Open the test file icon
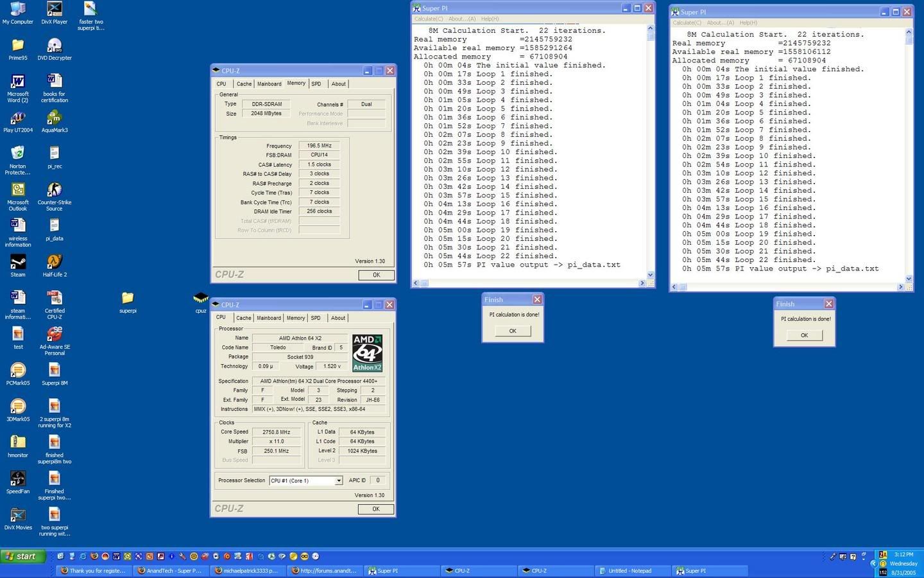Image resolution: width=924 pixels, height=578 pixels. [x=18, y=338]
